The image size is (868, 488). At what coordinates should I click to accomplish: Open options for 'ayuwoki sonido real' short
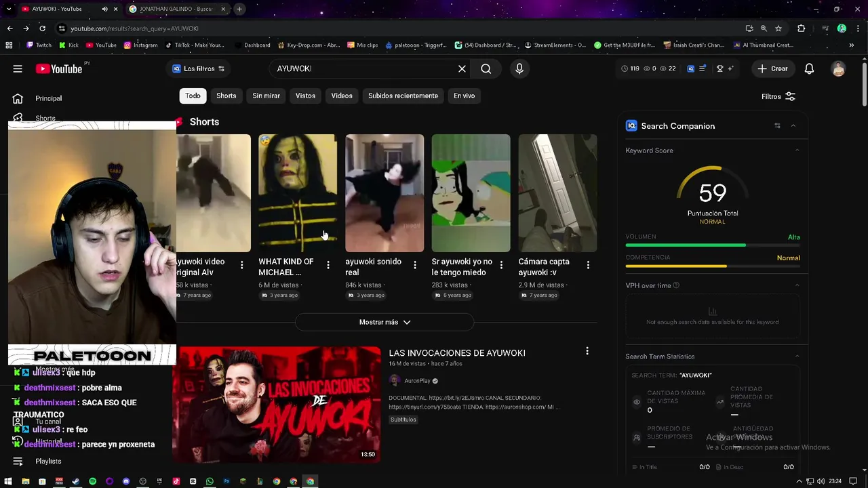coord(415,265)
